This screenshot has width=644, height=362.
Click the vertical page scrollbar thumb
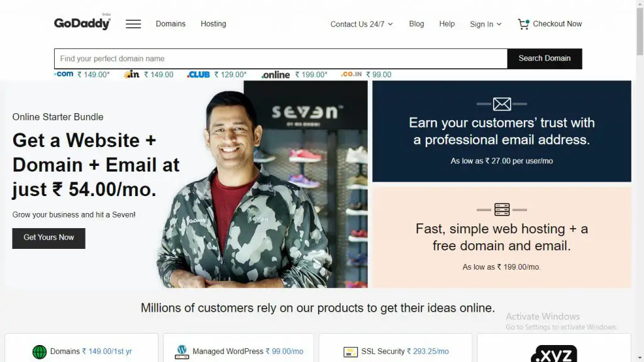click(640, 31)
